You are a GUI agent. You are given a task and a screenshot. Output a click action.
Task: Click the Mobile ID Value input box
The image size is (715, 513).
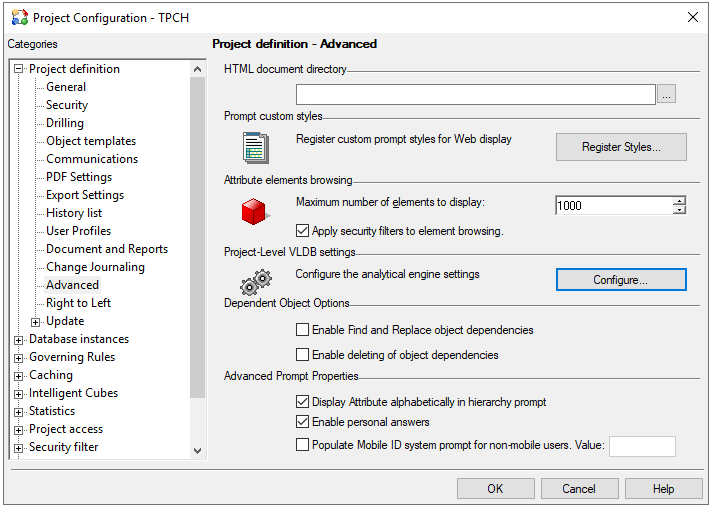tap(642, 446)
